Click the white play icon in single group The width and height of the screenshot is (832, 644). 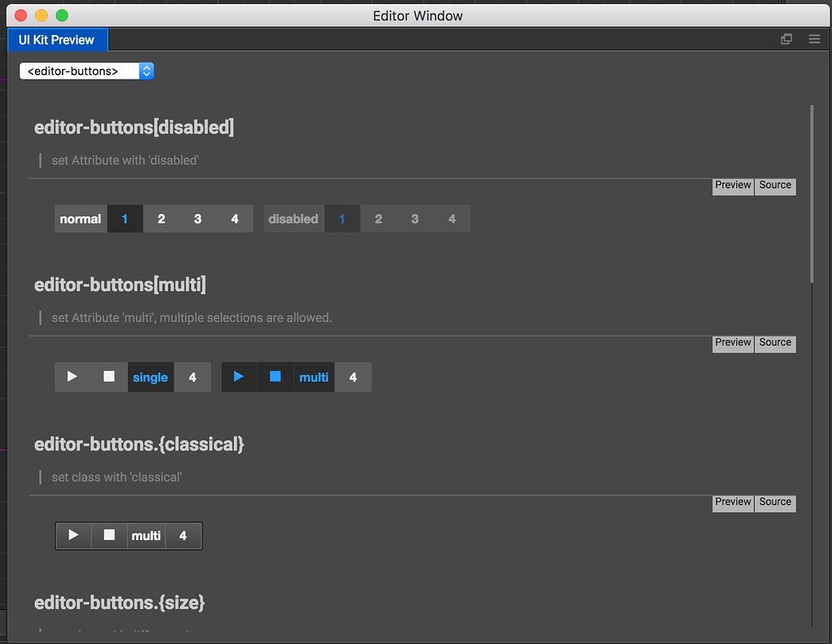72,376
